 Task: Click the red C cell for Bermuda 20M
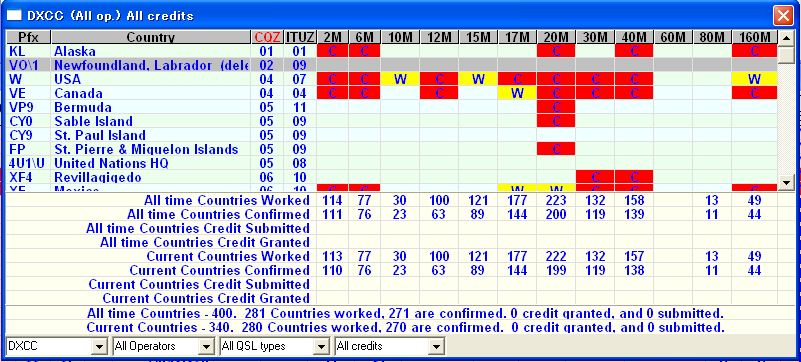coord(556,107)
